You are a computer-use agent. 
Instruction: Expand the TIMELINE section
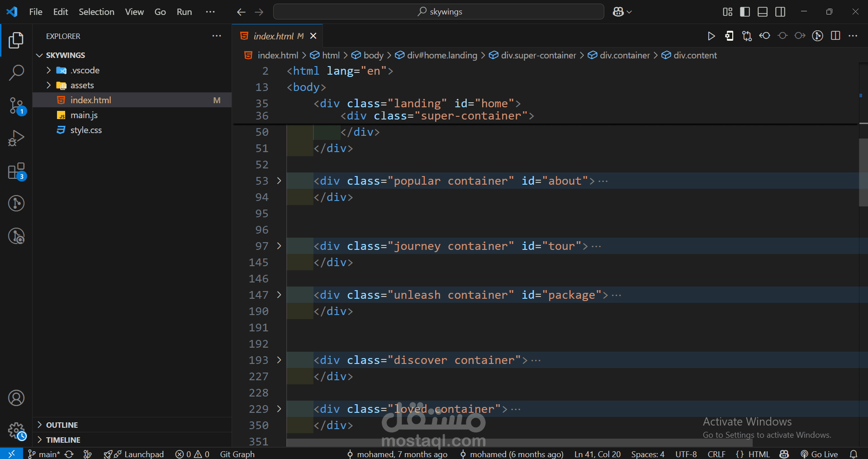[40, 440]
